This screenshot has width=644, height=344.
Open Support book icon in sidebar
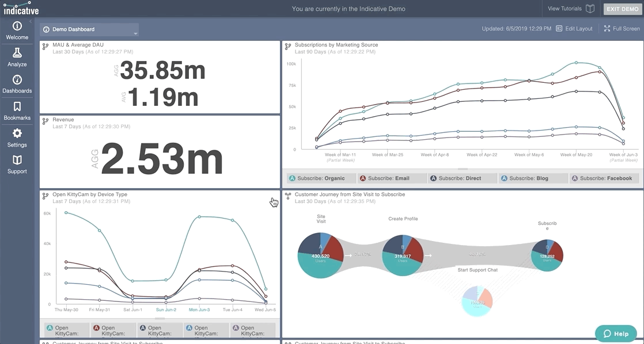click(17, 160)
